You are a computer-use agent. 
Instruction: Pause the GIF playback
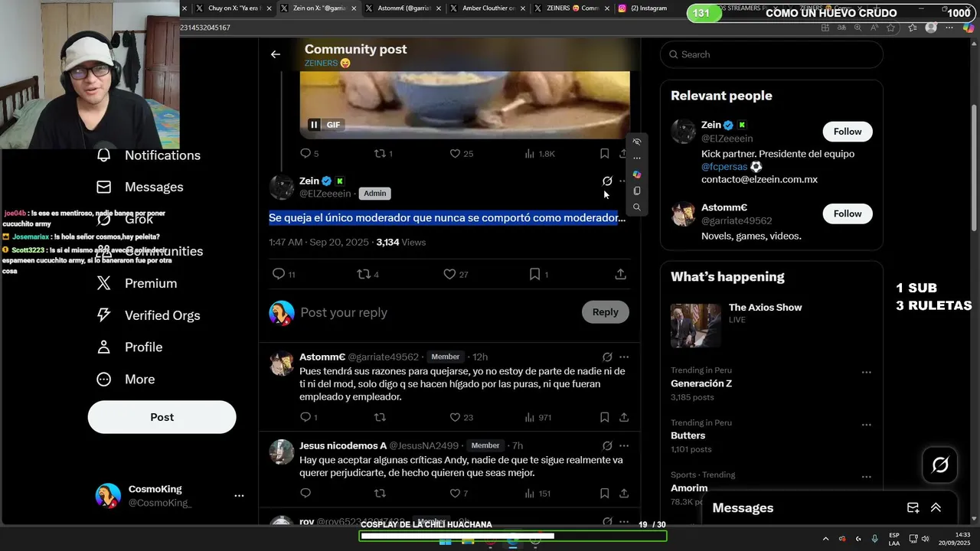tap(314, 125)
